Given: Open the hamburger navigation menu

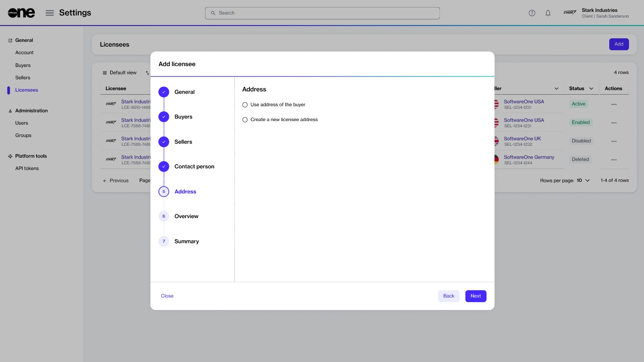Looking at the screenshot, I should click(50, 13).
